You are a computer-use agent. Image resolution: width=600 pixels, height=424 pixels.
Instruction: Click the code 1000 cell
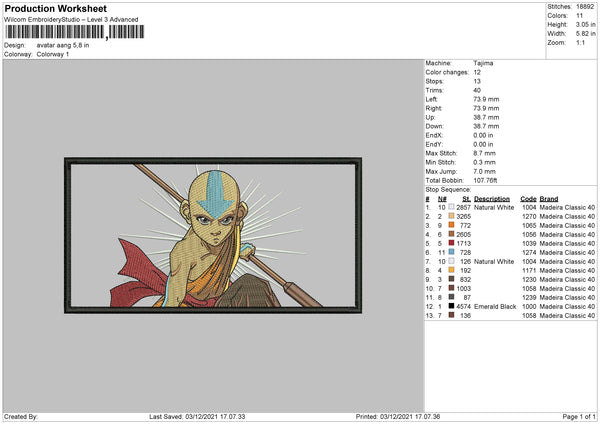[x=529, y=306]
